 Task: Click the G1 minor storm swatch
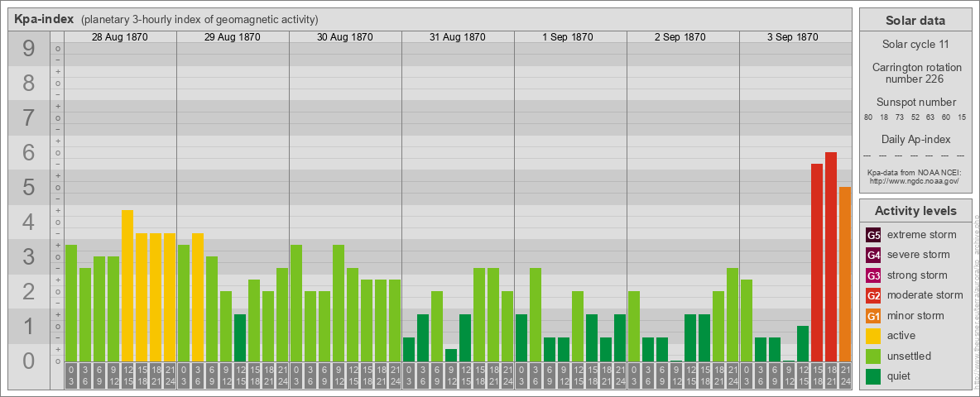(x=873, y=316)
